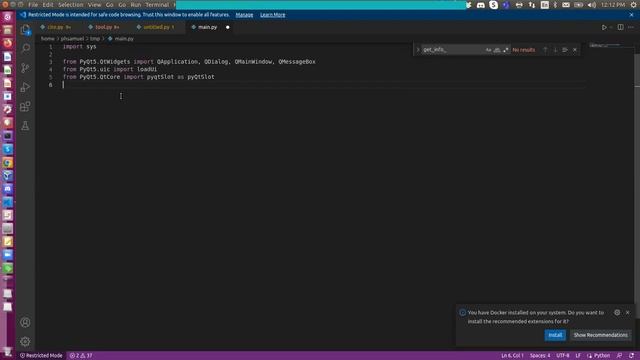Open the Docker notification gear settings
The height and width of the screenshot is (360, 640).
click(x=617, y=313)
